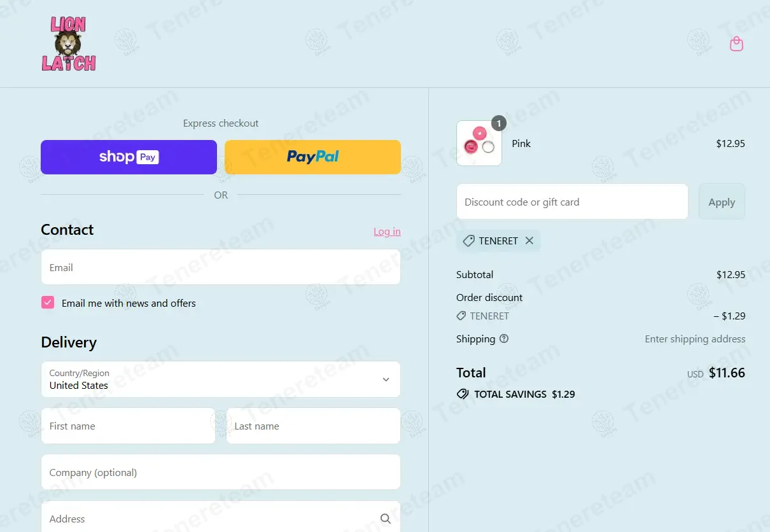
Task: Open the pink shopping bag cart icon
Action: click(736, 44)
